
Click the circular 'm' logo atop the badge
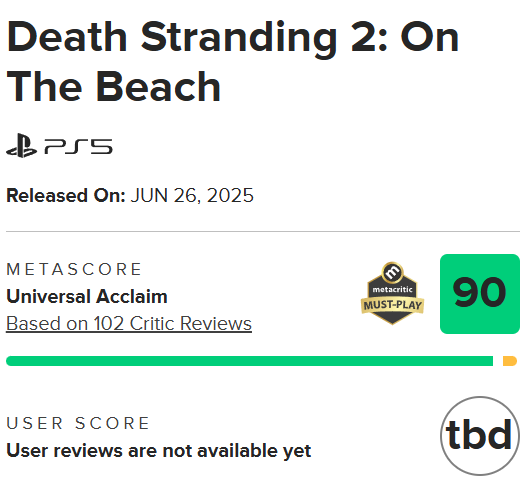pyautogui.click(x=392, y=272)
